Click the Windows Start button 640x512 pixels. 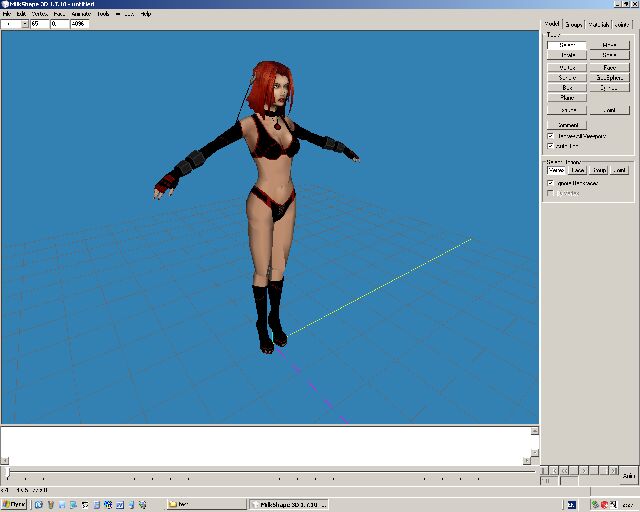(x=16, y=504)
